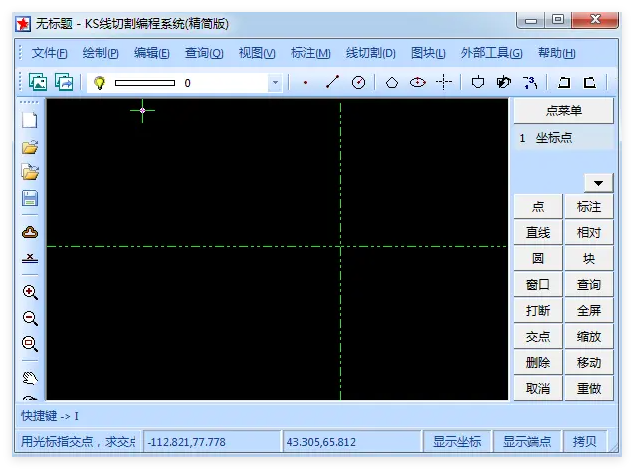Click the Pan hand tool icon
Screen dimensions: 634x469
[x=30, y=378]
